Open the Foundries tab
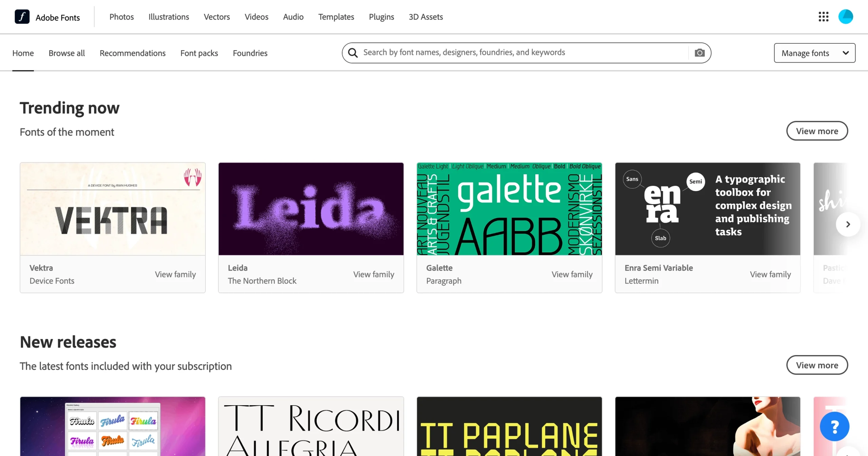The width and height of the screenshot is (868, 456). 250,53
